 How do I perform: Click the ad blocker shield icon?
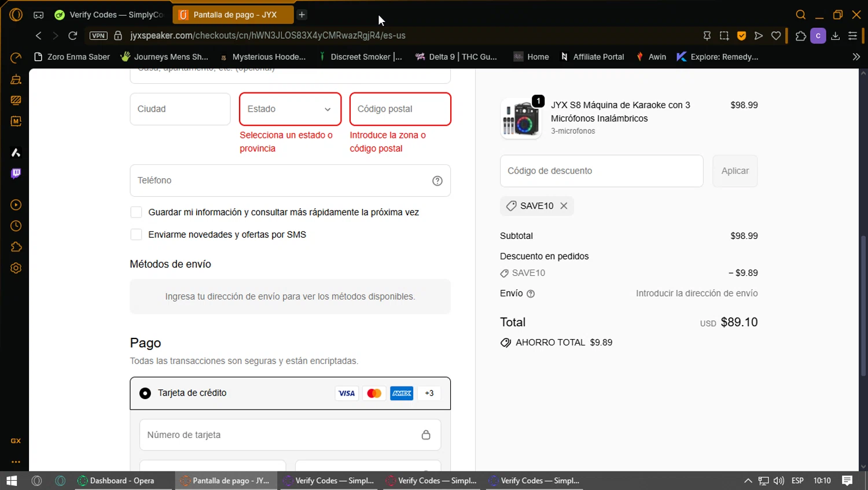click(x=741, y=36)
